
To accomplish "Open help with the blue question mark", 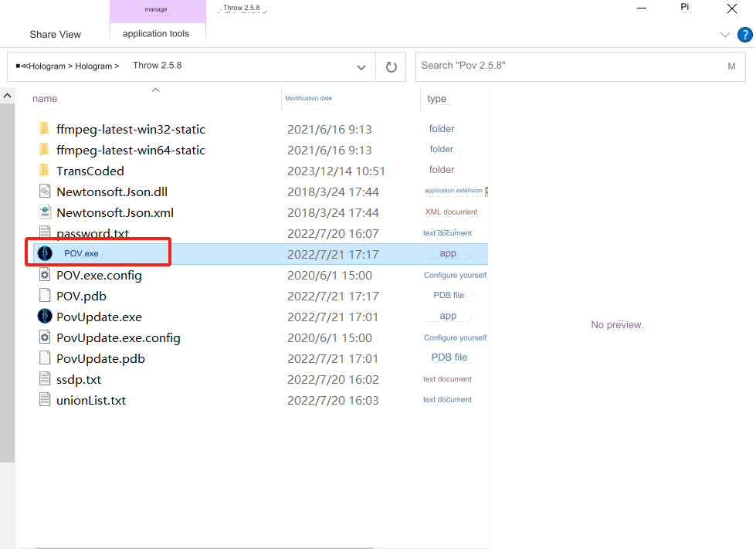I will [x=745, y=35].
